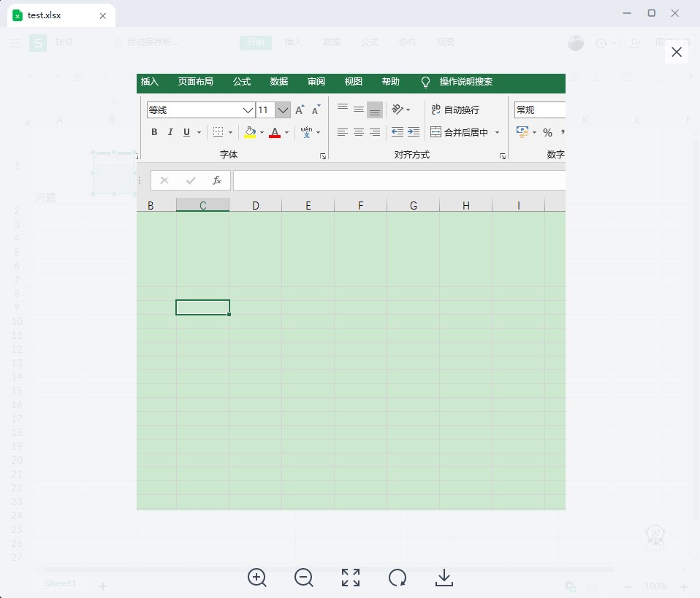Toggle 自动换行 wrap text
Viewport: 700px width, 598px height.
click(455, 110)
